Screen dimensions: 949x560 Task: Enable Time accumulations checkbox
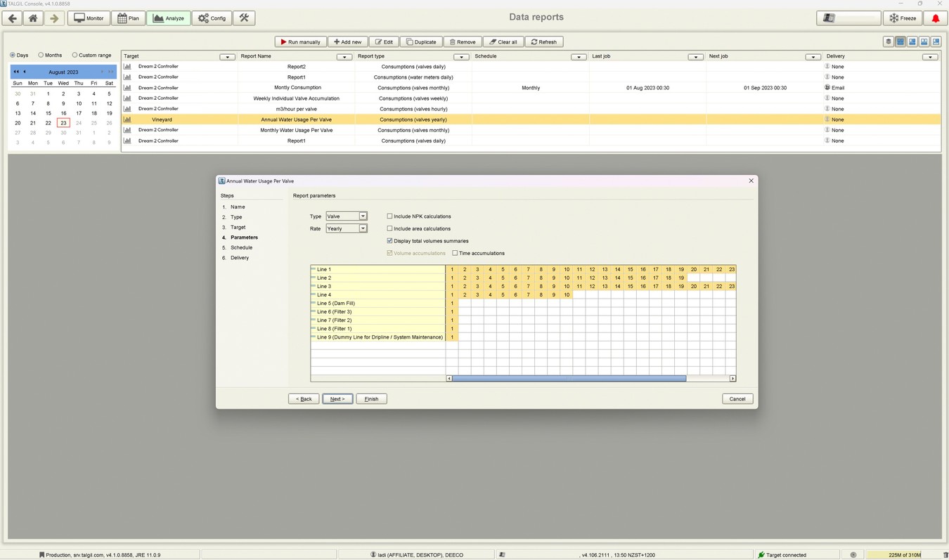(x=456, y=253)
